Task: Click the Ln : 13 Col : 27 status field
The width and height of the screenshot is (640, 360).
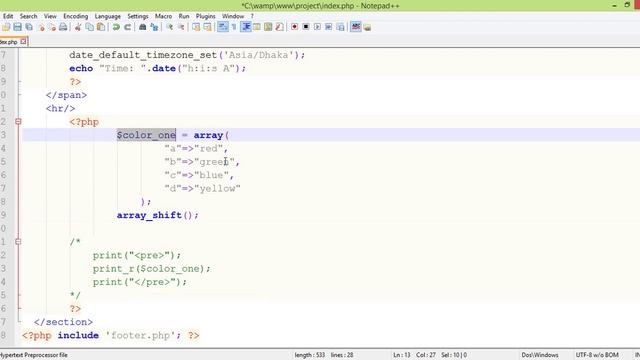Action: (x=414, y=355)
